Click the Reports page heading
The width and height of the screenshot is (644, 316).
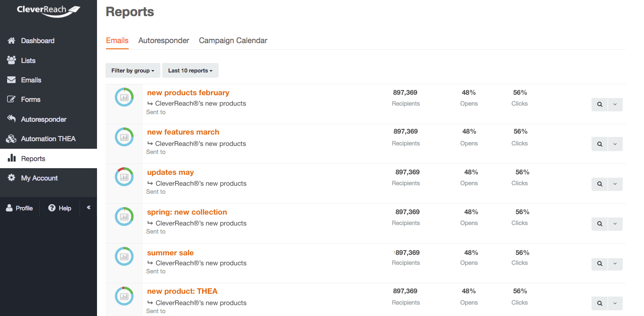coord(130,12)
